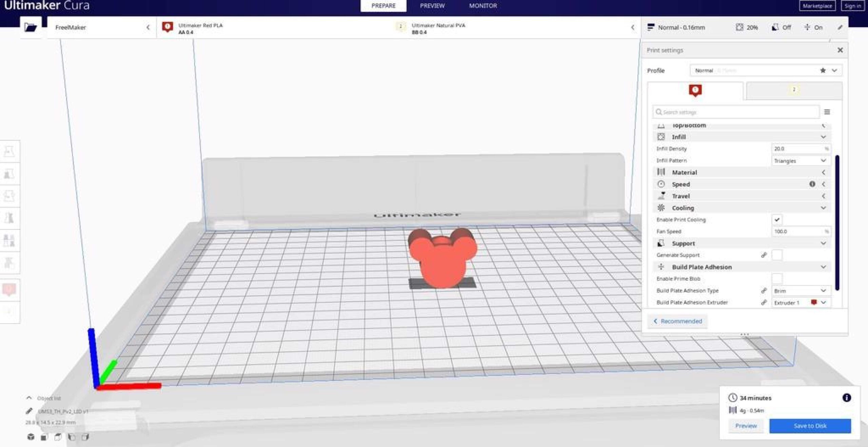
Task: Choose Extruder 2 button in left toolbar
Action: (x=9, y=312)
